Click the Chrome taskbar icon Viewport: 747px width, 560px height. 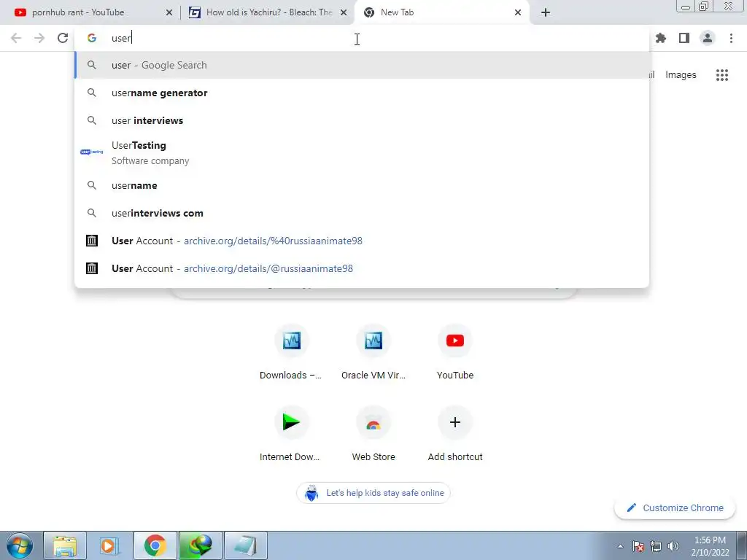pos(155,545)
